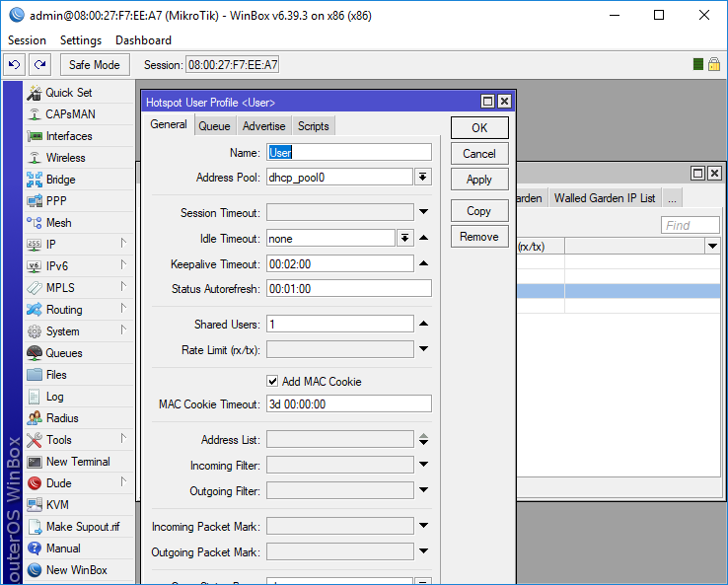Open Radius in sidebar

[x=79, y=418]
